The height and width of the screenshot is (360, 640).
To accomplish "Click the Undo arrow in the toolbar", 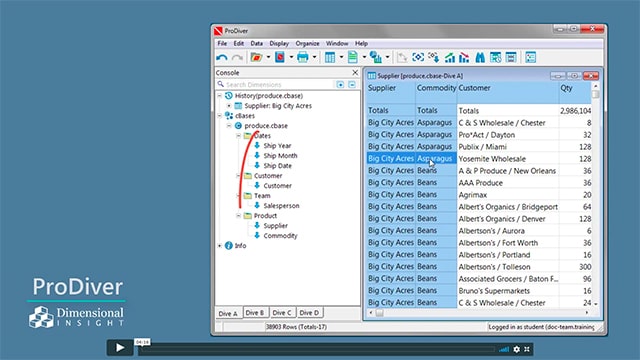I will point(222,58).
